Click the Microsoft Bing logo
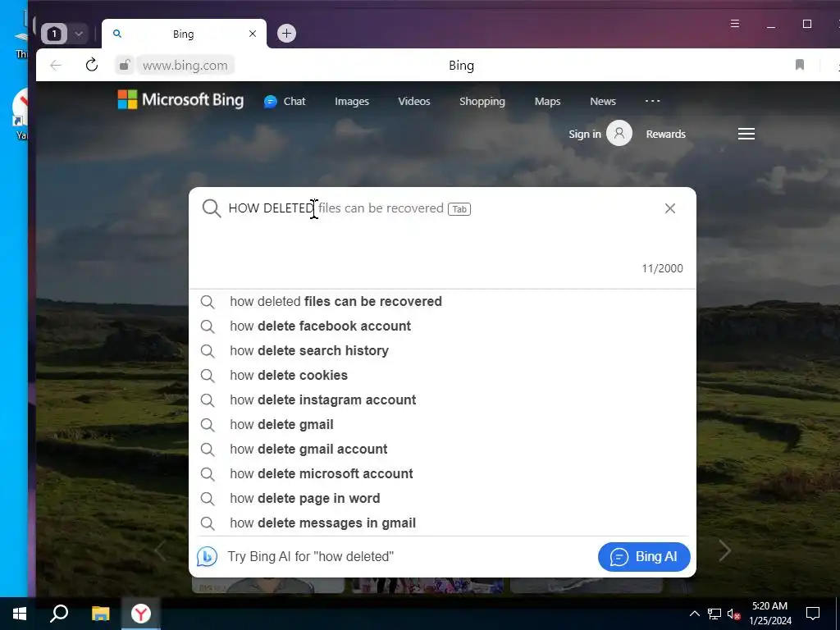Viewport: 840px width, 630px height. (x=180, y=99)
